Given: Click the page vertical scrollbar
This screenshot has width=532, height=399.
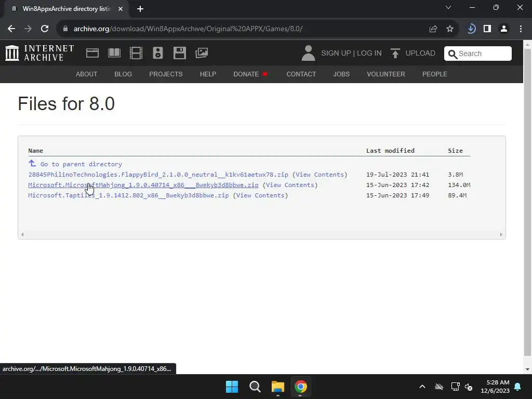Looking at the screenshot, I should [x=527, y=202].
